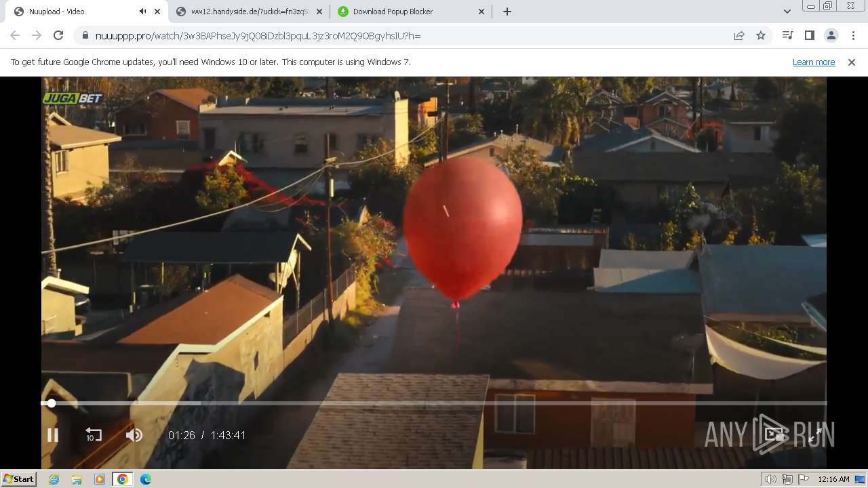Open the system tray volume icon
The width and height of the screenshot is (868, 488).
click(x=770, y=479)
